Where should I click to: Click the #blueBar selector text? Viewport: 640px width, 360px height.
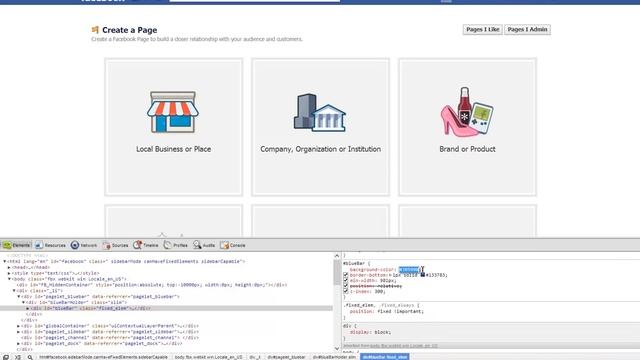tap(354, 263)
